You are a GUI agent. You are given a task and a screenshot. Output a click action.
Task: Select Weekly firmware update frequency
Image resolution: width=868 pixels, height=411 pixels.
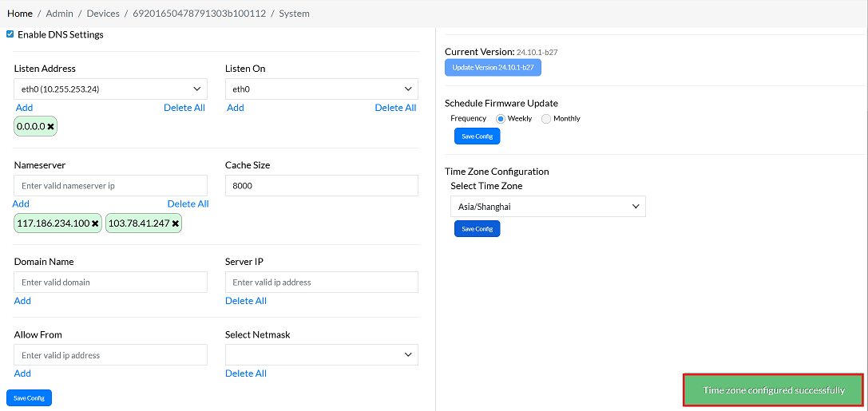tap(501, 119)
